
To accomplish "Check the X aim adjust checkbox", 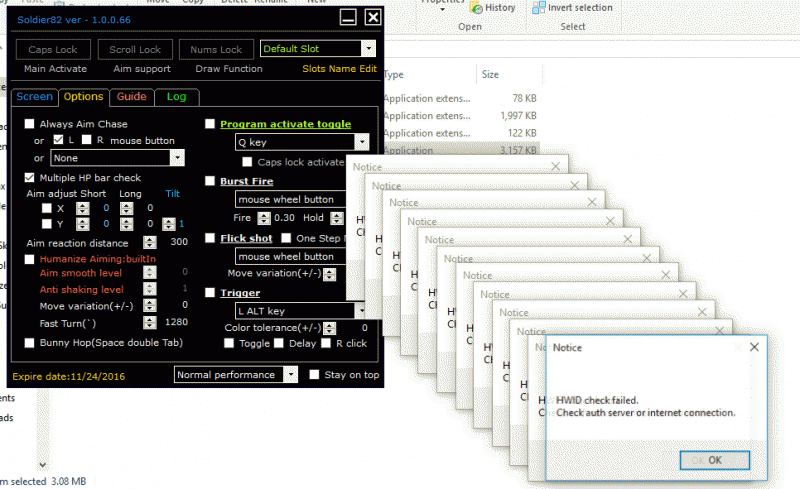I will click(x=47, y=208).
